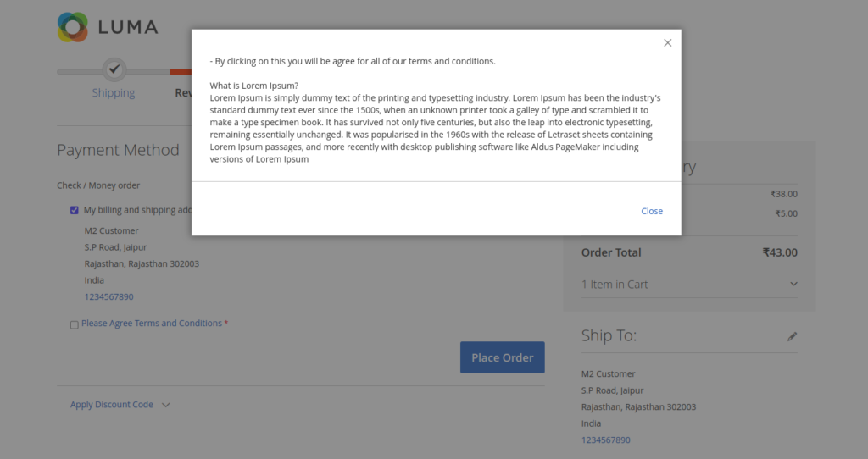Close the terms popup with the X icon

[x=667, y=43]
